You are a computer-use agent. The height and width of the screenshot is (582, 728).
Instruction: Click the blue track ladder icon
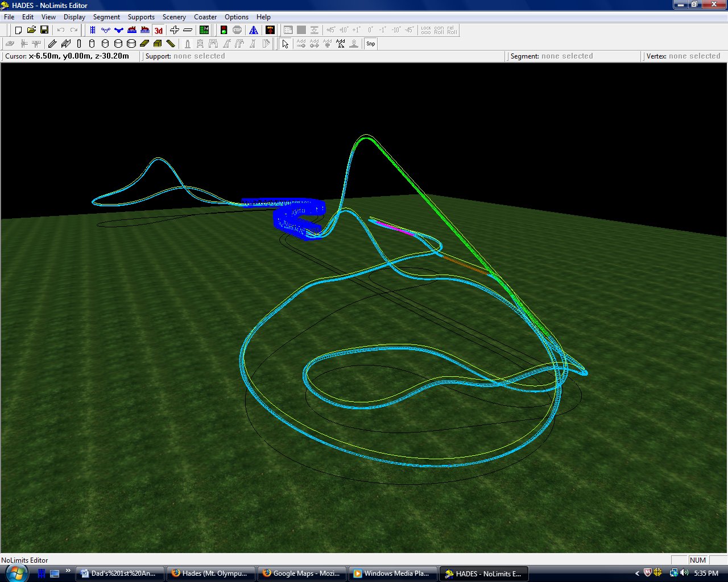[x=93, y=30]
